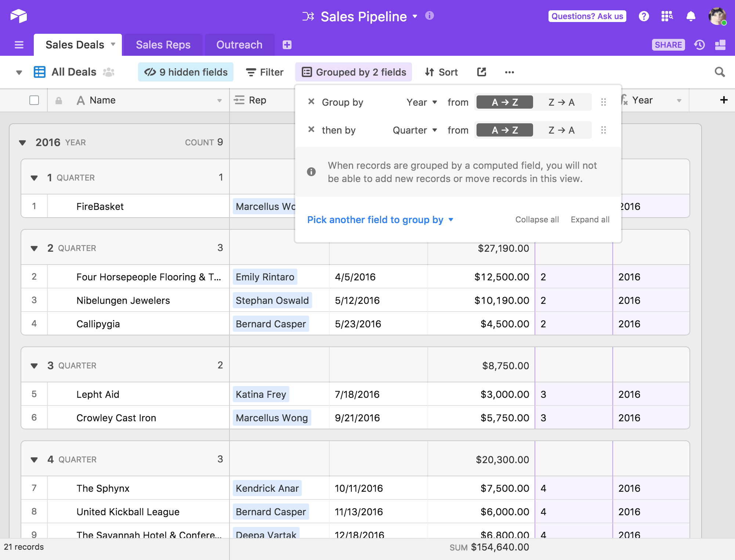
Task: Collapse the Quarter 3 group
Action: point(34,366)
